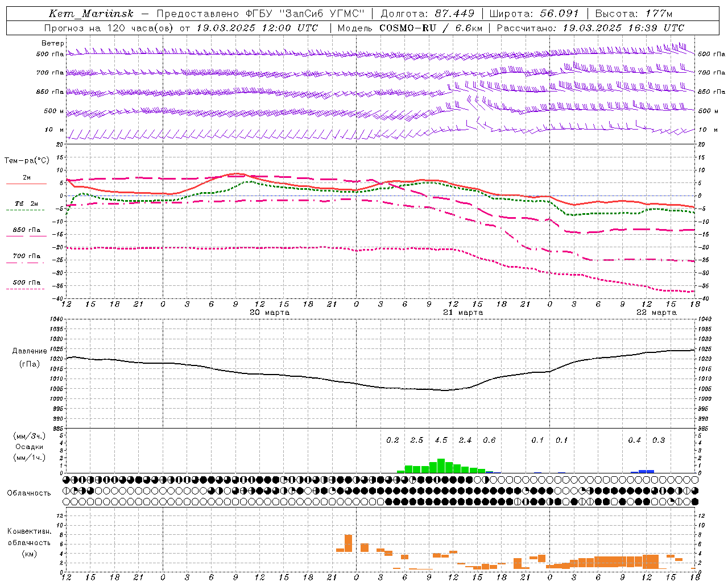This screenshot has height=582, width=728.
Task: Click the 2.4 precipitation total value
Action: pos(465,440)
